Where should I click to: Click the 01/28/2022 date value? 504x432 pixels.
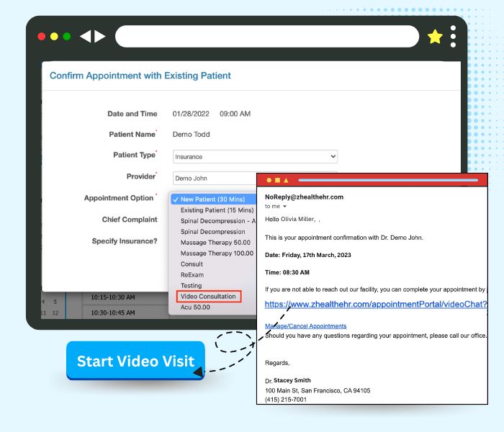(191, 114)
